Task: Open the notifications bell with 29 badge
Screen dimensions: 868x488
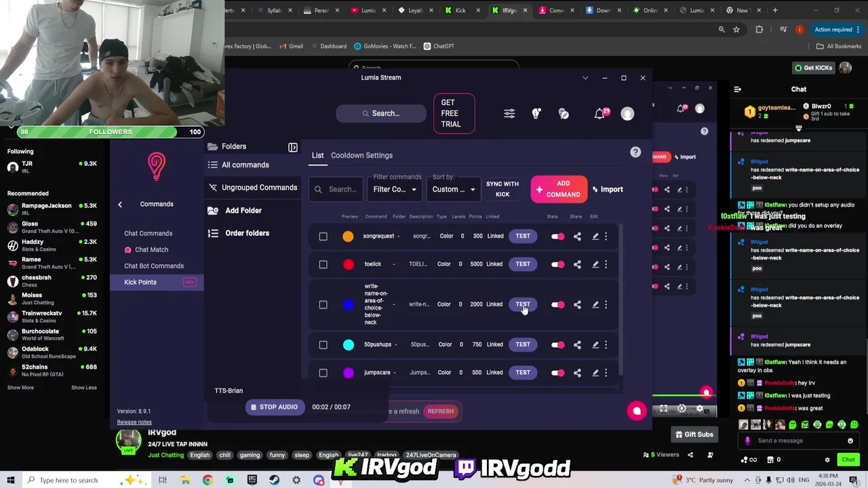Action: 600,114
